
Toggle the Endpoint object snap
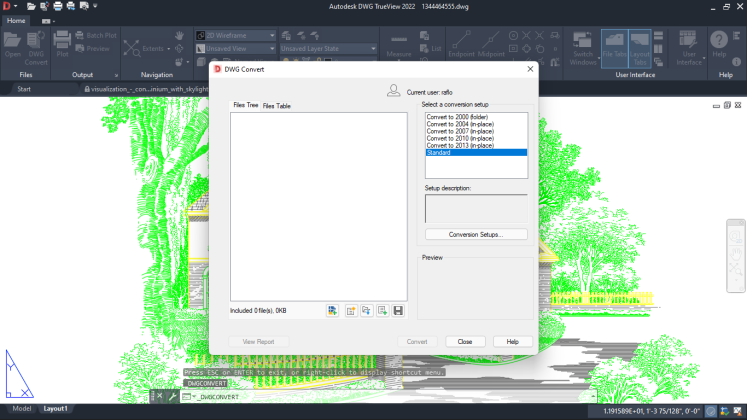(x=461, y=44)
